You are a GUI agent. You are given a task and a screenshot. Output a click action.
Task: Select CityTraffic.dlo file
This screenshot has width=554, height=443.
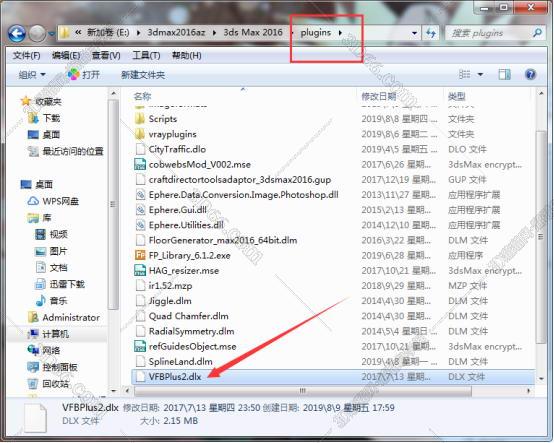click(177, 149)
